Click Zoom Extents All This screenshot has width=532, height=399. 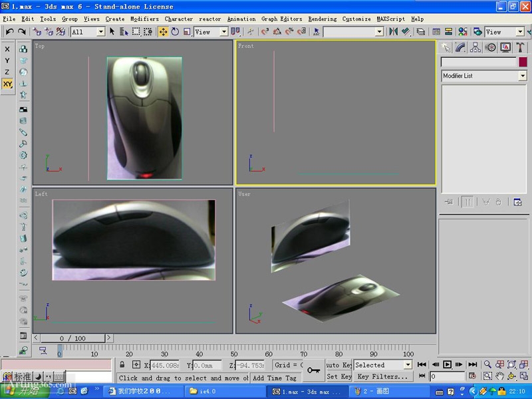pyautogui.click(x=523, y=364)
